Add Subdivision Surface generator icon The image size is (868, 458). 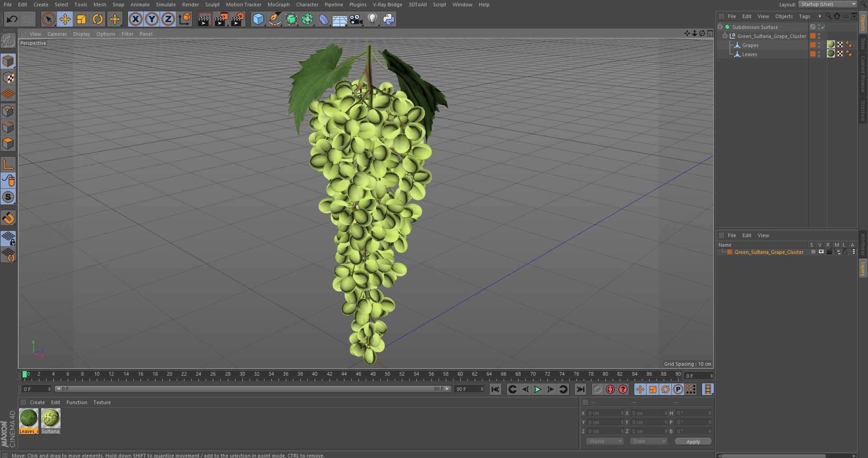291,19
